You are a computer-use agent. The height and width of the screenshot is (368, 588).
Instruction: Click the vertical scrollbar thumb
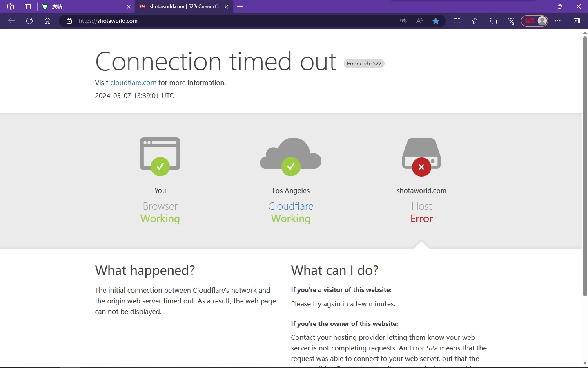(585, 166)
